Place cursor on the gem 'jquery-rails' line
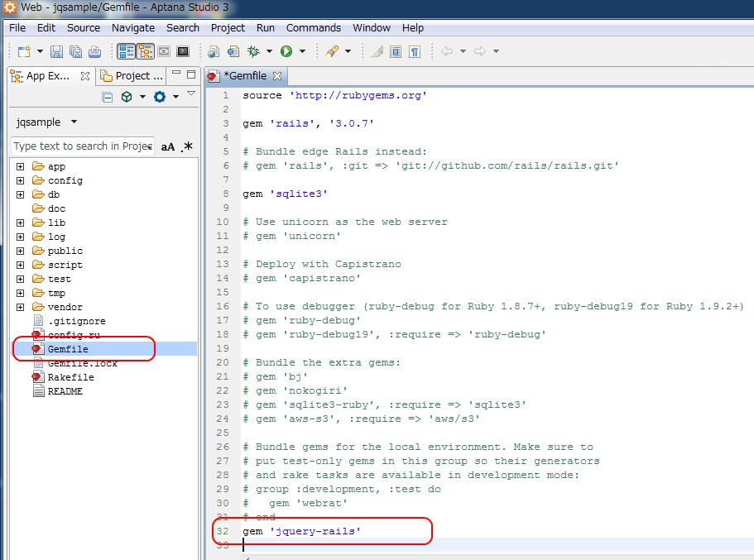The image size is (754, 560). click(301, 531)
